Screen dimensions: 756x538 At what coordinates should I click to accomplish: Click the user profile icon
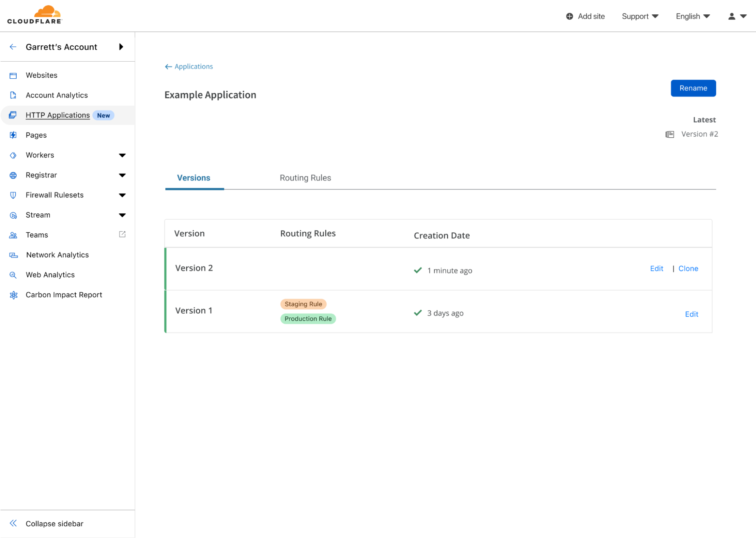(731, 16)
